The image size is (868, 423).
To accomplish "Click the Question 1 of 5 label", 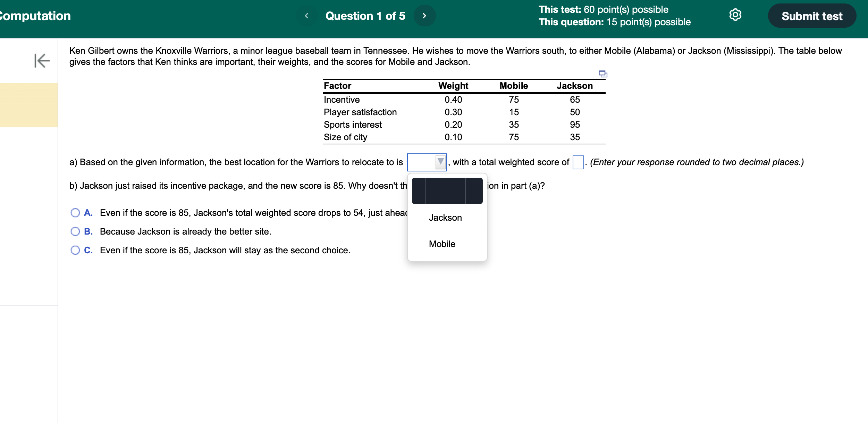I will (365, 16).
